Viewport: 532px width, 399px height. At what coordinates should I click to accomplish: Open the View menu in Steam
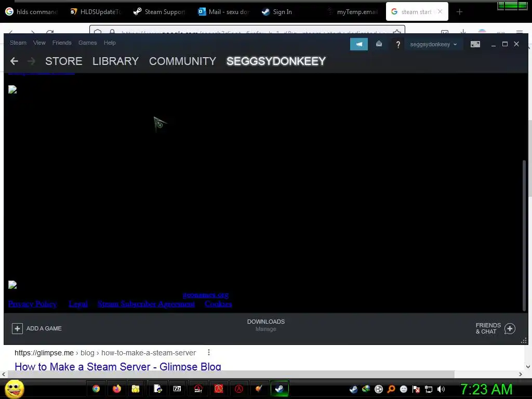tap(39, 43)
